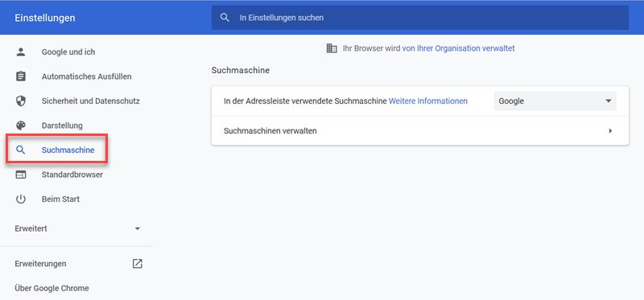Click the palette icon for Darstellung
The height and width of the screenshot is (300, 644).
point(21,125)
